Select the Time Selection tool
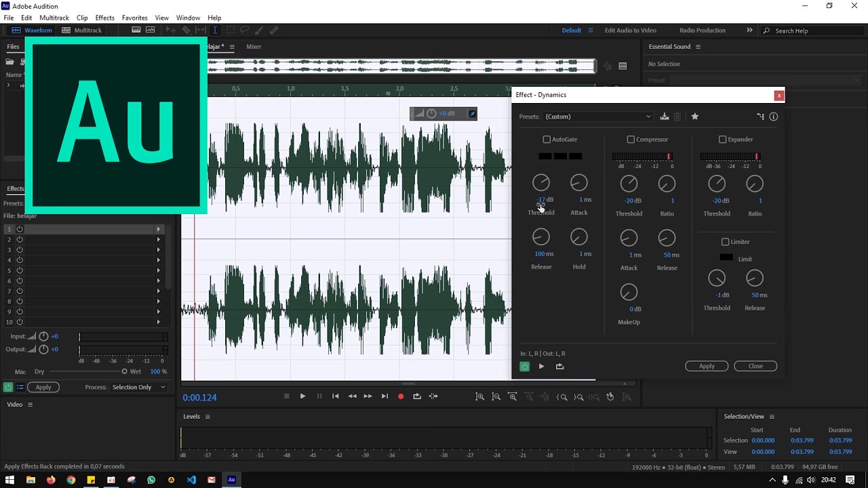 click(215, 30)
